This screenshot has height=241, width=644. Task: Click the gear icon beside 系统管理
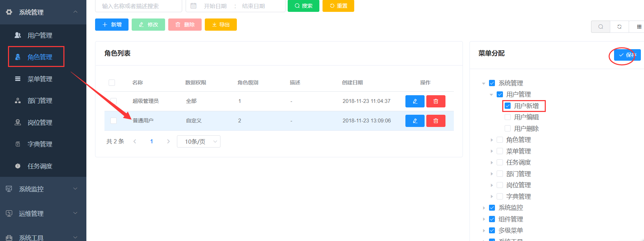point(9,12)
